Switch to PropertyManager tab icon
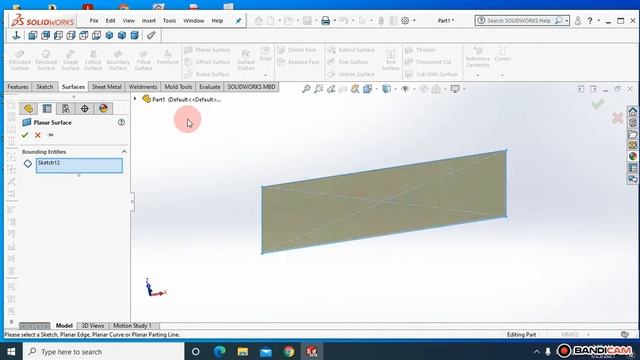The image size is (640, 360). [47, 109]
